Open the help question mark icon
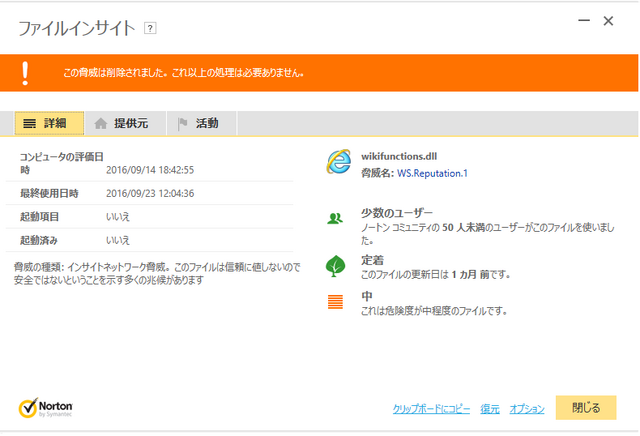Image resolution: width=640 pixels, height=436 pixels. click(150, 28)
